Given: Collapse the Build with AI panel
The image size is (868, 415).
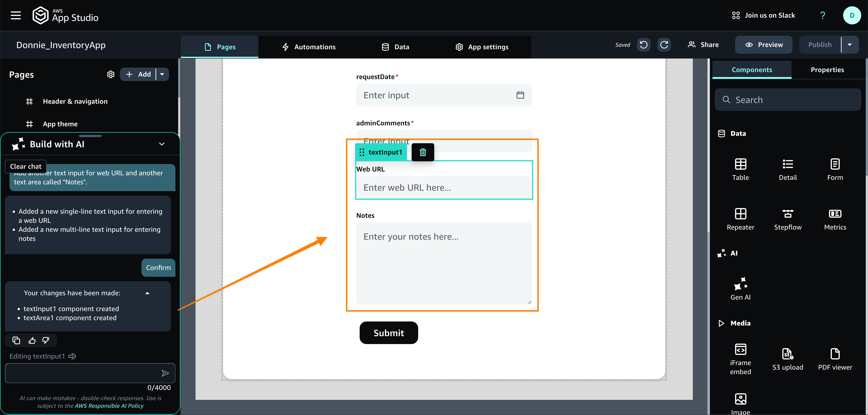Looking at the screenshot, I should [162, 144].
